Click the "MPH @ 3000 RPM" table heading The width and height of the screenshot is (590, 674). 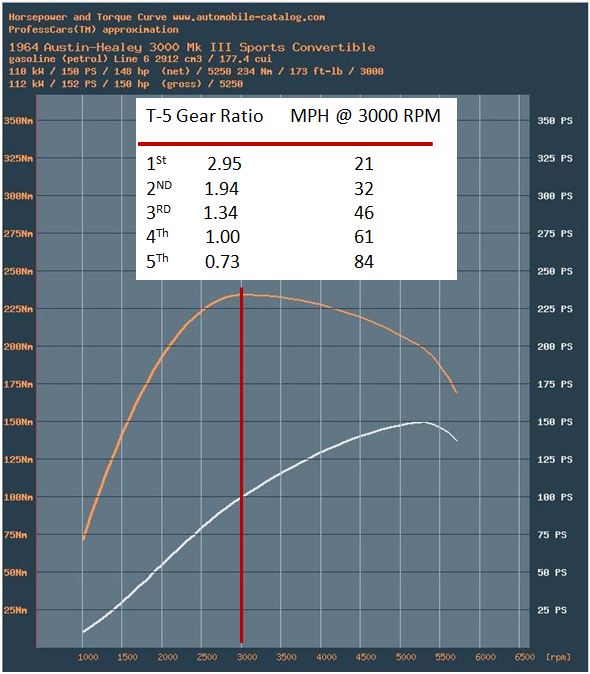(x=365, y=116)
